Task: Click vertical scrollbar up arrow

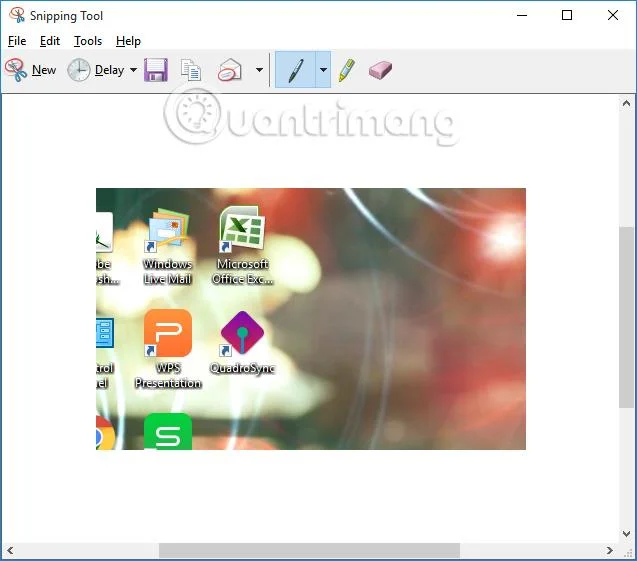Action: (626, 104)
